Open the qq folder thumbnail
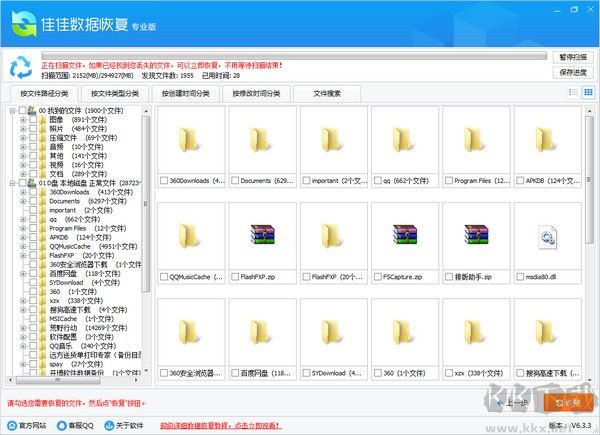Screen dimensions: 600x435 pos(405,140)
